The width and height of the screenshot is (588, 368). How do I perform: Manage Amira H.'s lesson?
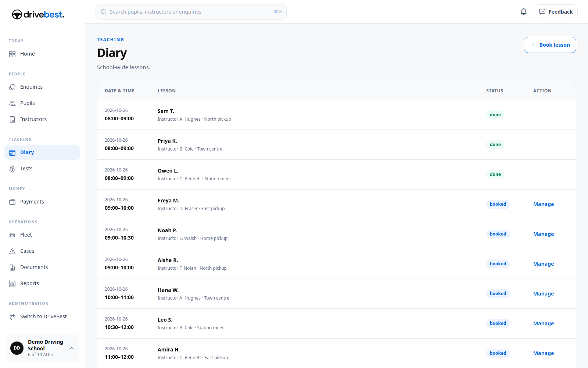tap(544, 353)
